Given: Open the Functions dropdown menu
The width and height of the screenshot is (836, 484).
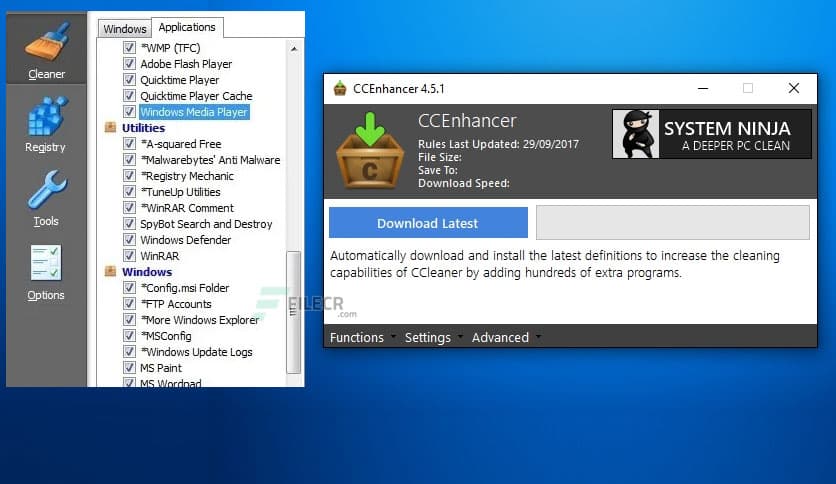Looking at the screenshot, I should click(361, 337).
